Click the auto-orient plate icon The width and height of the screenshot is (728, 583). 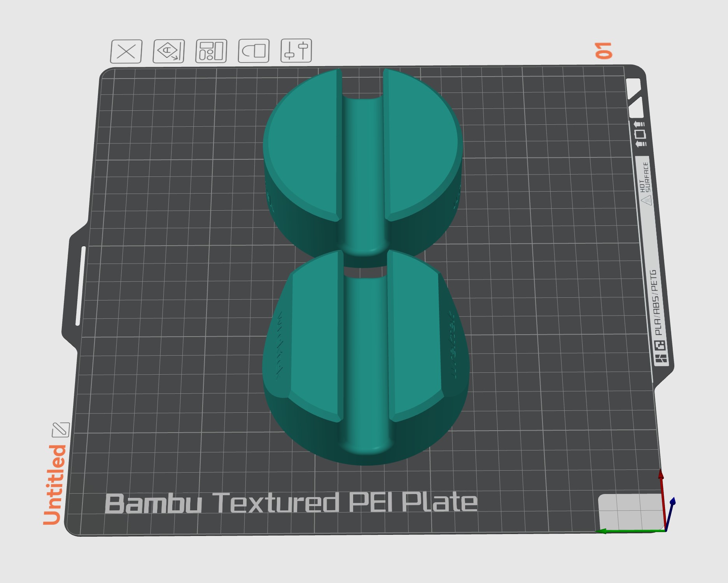coord(168,51)
